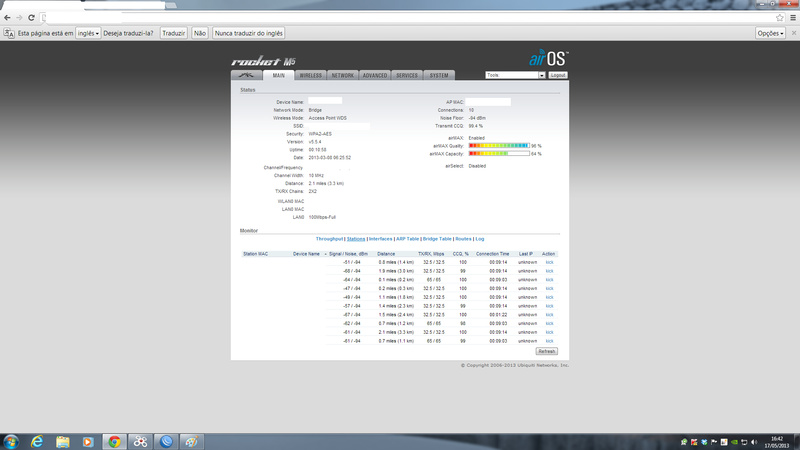Sort by Distance column header
The image size is (800, 450).
[386, 254]
